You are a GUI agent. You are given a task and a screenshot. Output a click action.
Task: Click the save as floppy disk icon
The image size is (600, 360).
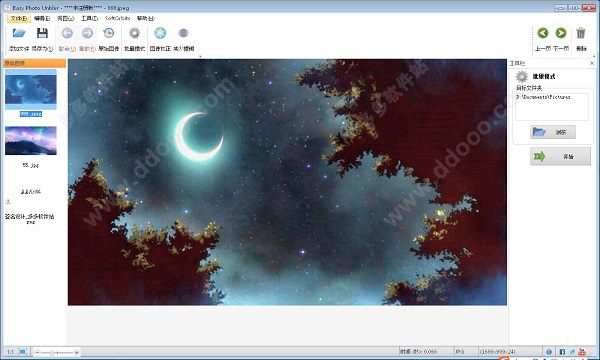click(42, 33)
